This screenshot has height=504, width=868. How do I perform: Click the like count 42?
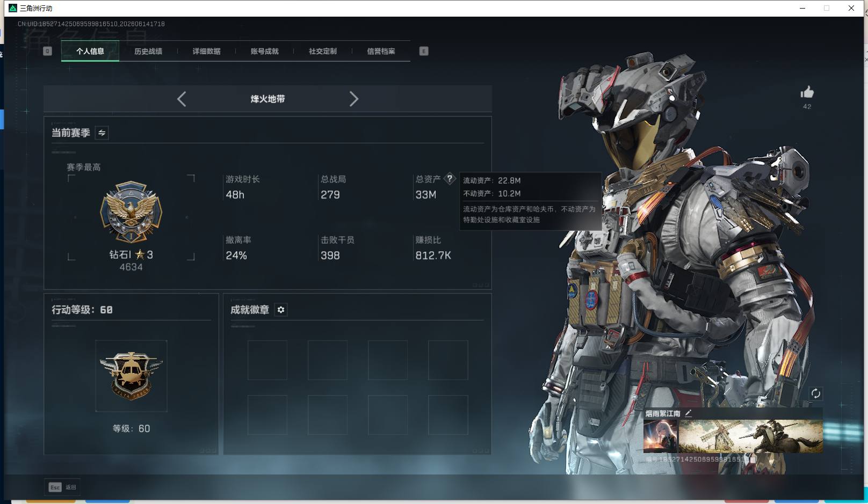pyautogui.click(x=807, y=106)
